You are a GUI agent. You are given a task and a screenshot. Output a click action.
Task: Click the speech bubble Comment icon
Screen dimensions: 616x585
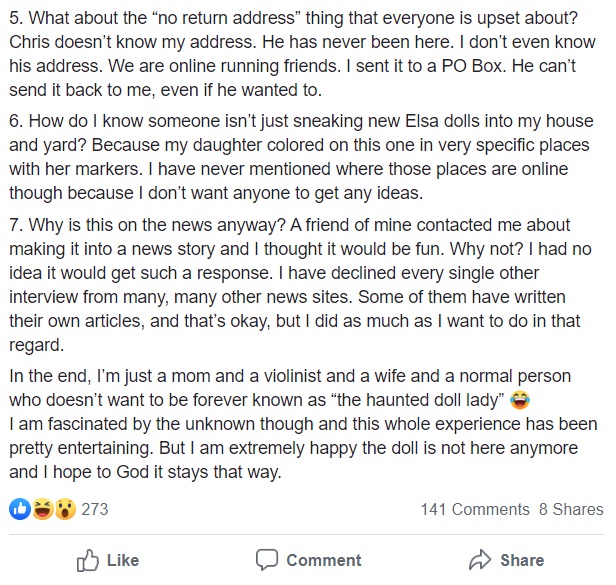coord(266,560)
